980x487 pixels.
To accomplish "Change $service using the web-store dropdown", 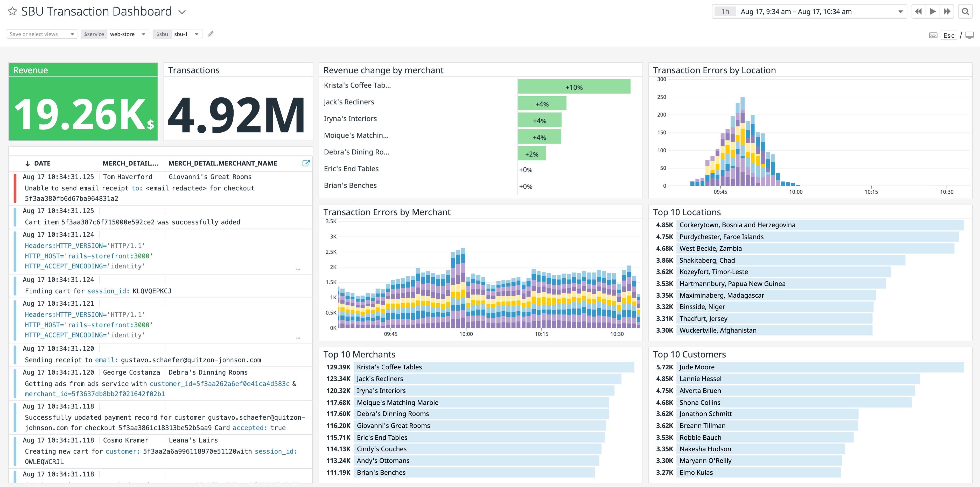I will coord(128,34).
